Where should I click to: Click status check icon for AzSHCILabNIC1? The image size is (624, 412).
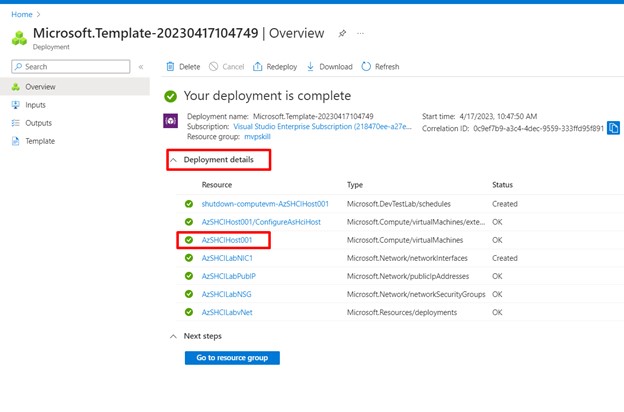189,258
